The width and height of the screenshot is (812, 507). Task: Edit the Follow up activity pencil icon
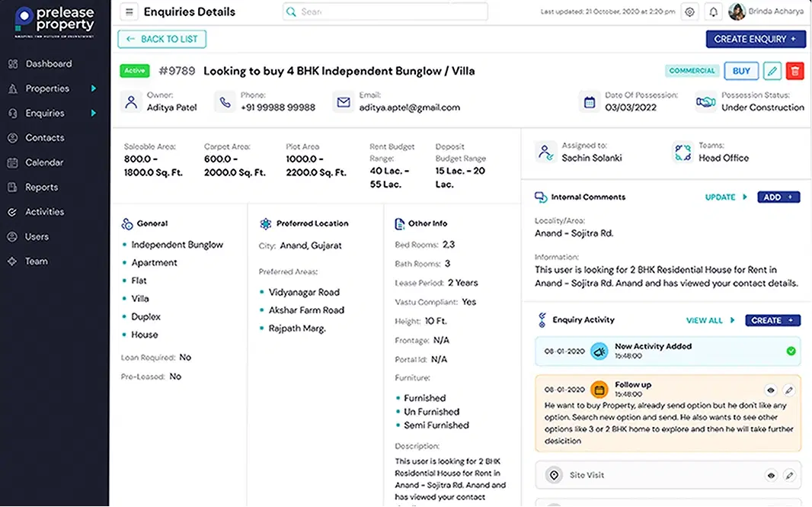pyautogui.click(x=789, y=390)
